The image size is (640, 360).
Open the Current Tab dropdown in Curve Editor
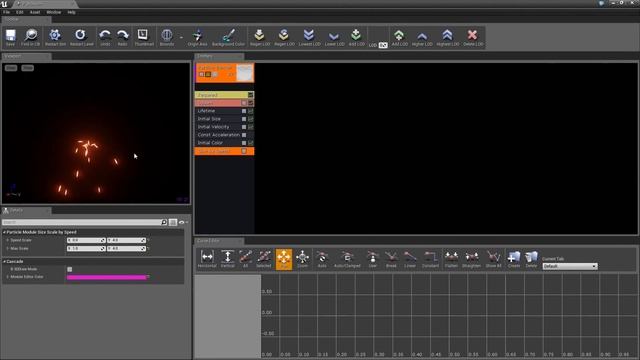pos(570,266)
